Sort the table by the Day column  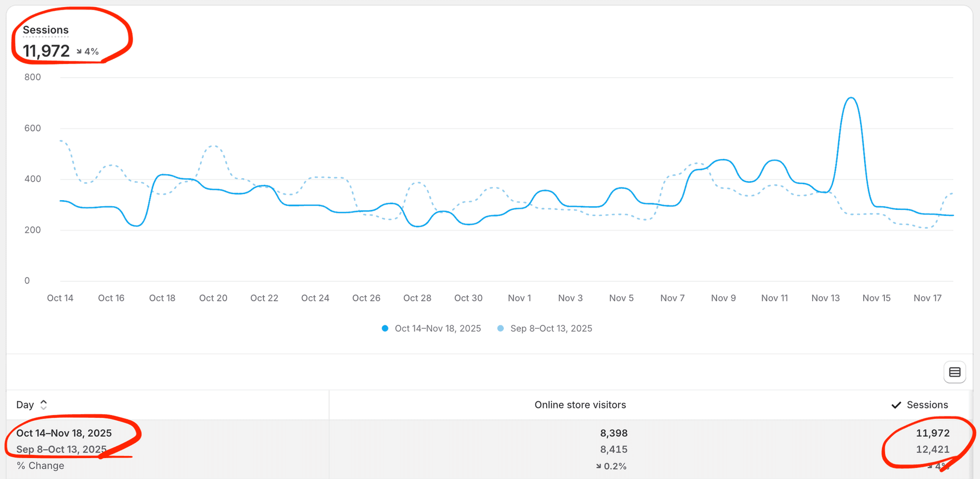coord(25,404)
